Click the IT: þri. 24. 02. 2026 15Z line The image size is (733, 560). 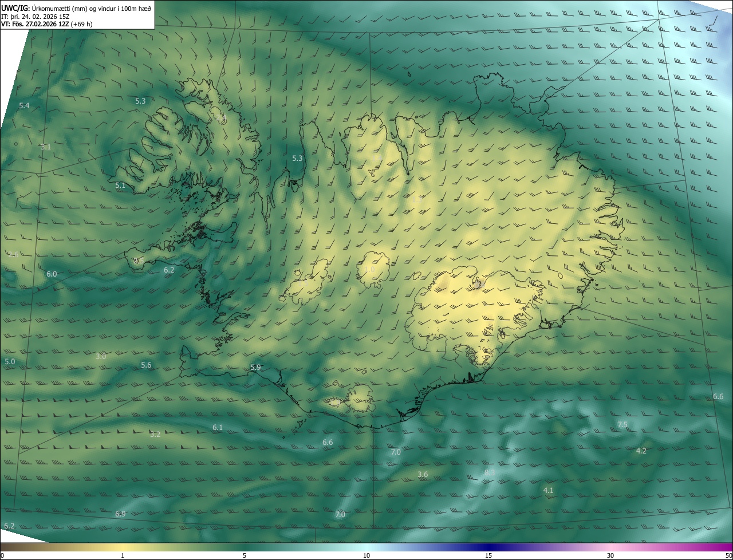pos(35,16)
